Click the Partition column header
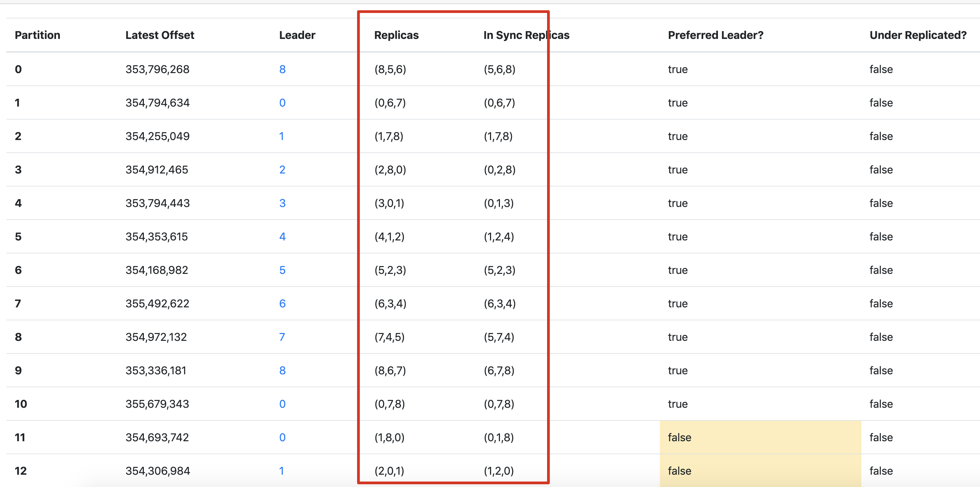Screen dimensions: 980x487 [x=37, y=35]
